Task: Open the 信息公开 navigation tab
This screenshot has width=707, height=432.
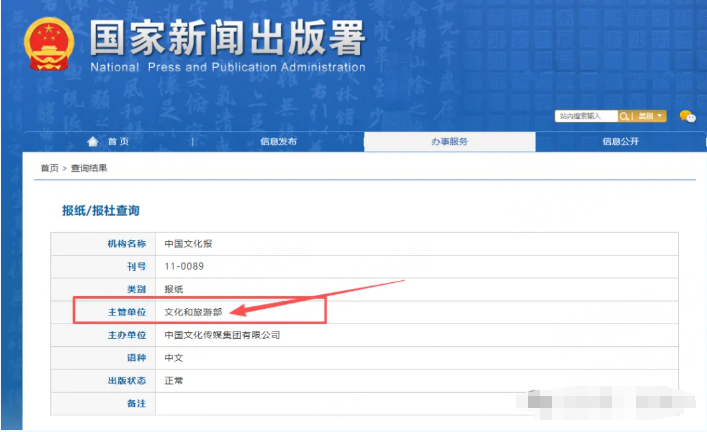Action: point(620,142)
